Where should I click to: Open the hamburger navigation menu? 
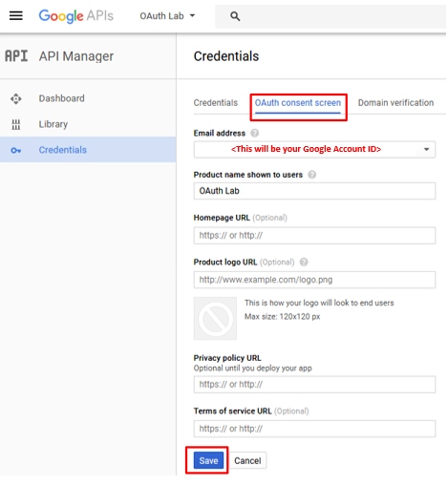tap(16, 15)
